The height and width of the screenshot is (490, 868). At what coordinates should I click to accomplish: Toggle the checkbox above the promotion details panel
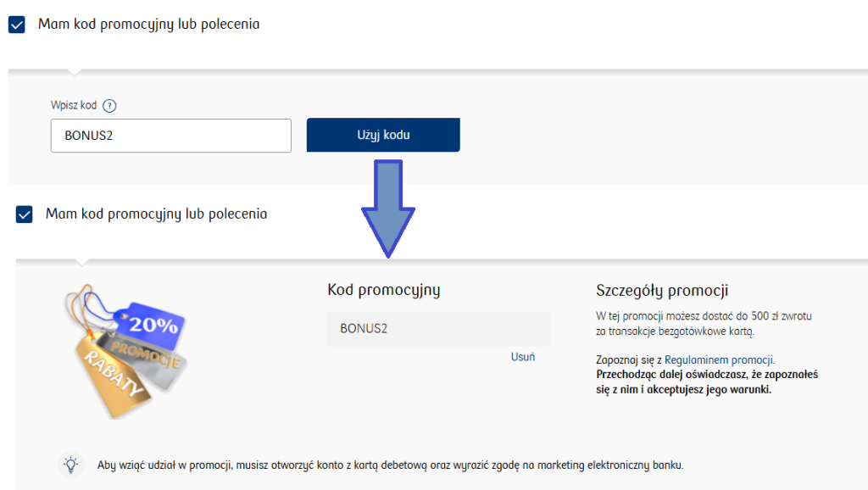pos(25,214)
